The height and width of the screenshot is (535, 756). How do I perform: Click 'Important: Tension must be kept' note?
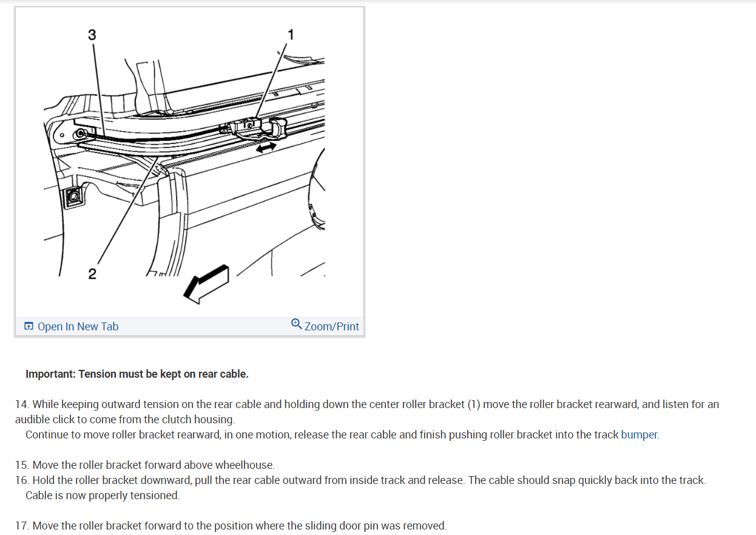[x=137, y=374]
